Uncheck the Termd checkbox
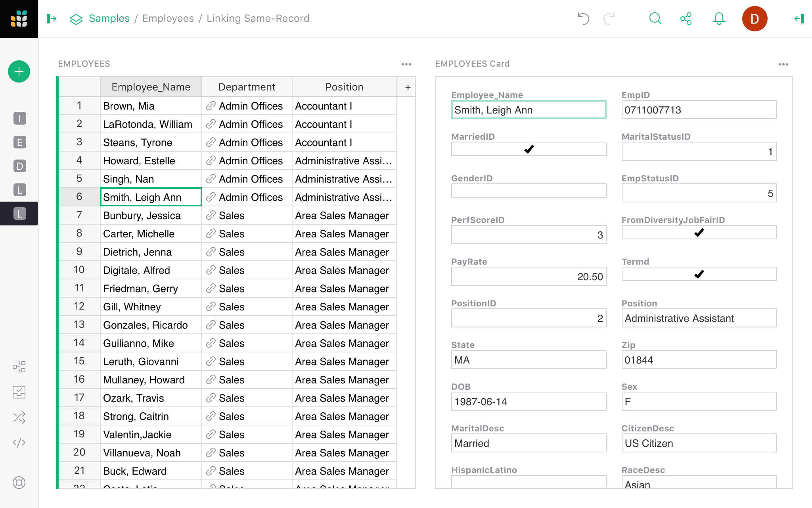812x508 pixels. 699,274
